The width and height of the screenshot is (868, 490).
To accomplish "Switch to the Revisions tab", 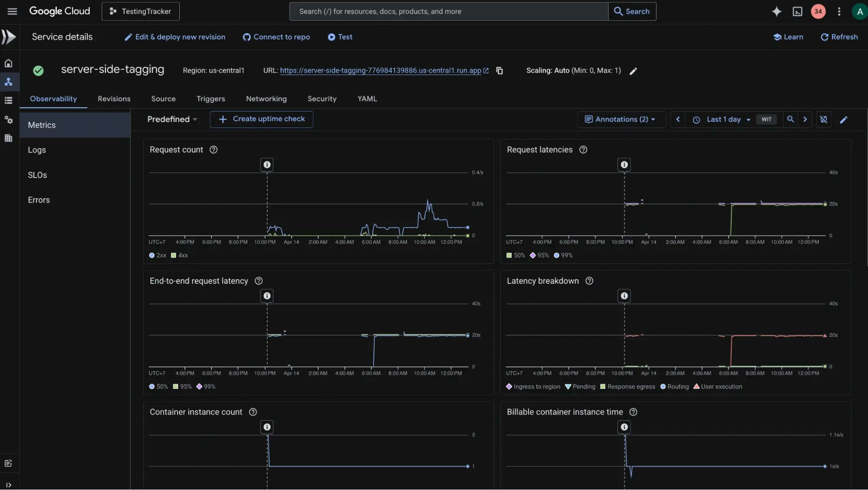I will (114, 99).
